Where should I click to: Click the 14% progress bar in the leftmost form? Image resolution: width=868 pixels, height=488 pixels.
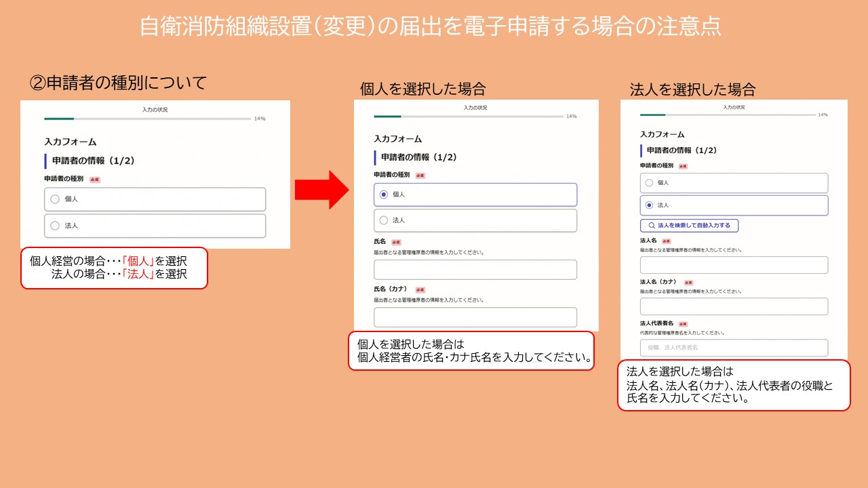point(147,119)
